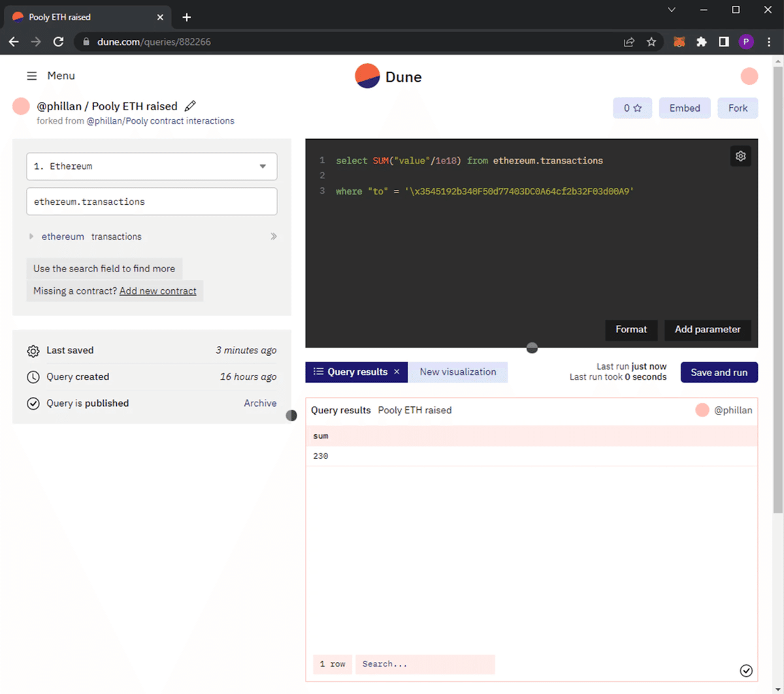This screenshot has width=784, height=694.
Task: Open the MetaMask fox extension
Action: pyautogui.click(x=679, y=42)
